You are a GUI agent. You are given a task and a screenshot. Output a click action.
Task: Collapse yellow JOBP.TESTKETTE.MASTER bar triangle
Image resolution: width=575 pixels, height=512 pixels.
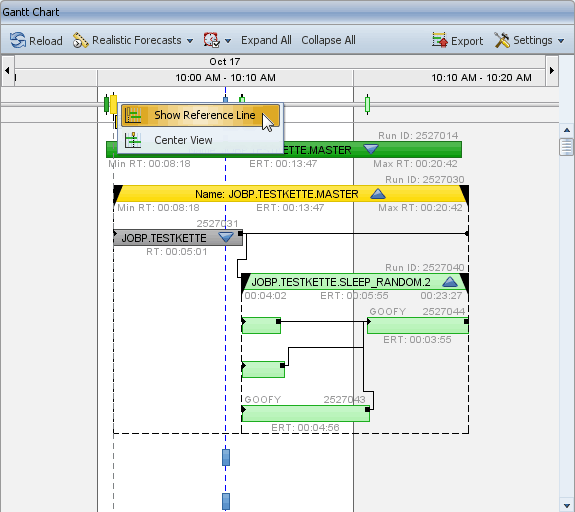[x=378, y=194]
